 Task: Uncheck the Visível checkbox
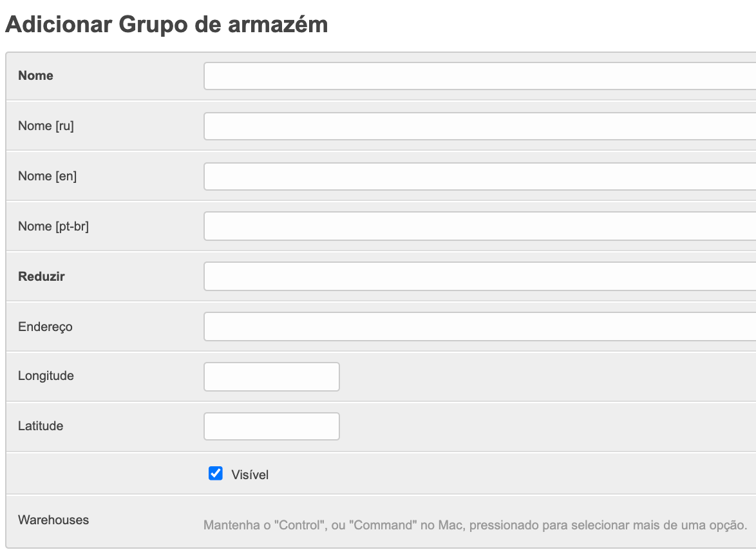[x=216, y=474]
